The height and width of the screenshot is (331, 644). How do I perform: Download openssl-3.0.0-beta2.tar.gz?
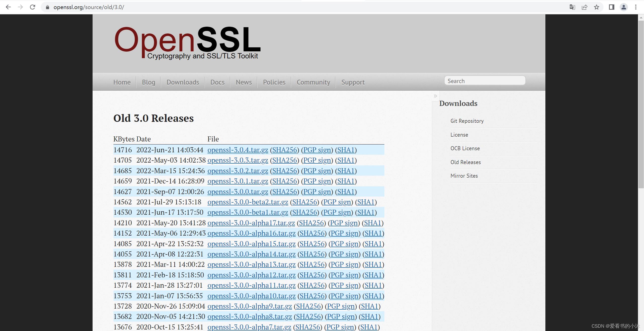[x=248, y=202]
